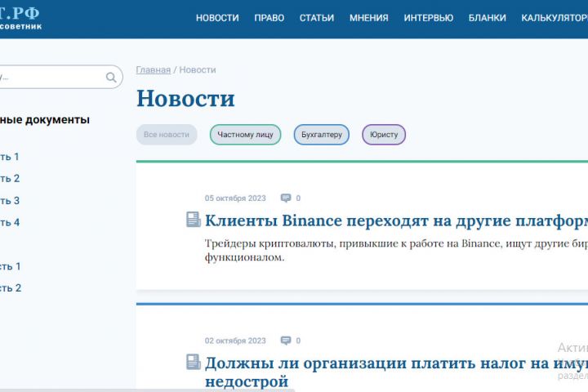Click the date 02 октября 2023
The width and height of the screenshot is (588, 392).
235,341
